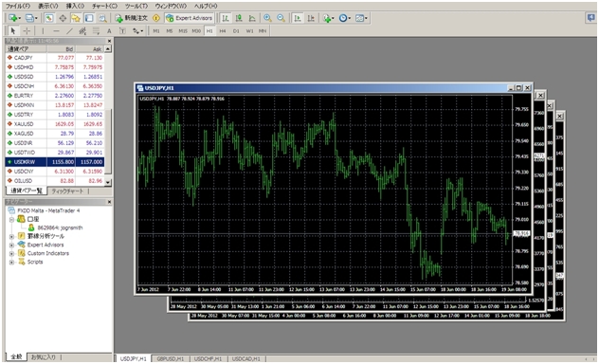Expand the Scripts tree node
Screen dimensions: 599x364
point(11,262)
